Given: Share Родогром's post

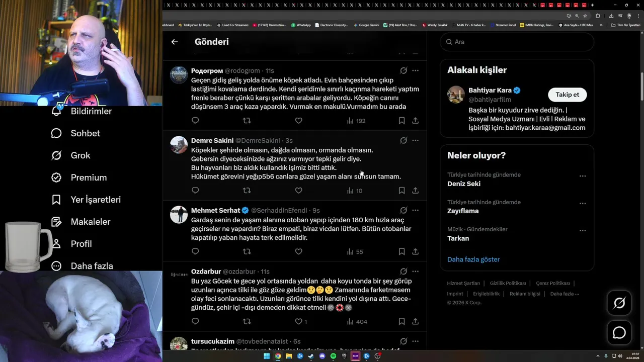Looking at the screenshot, I should tap(415, 121).
